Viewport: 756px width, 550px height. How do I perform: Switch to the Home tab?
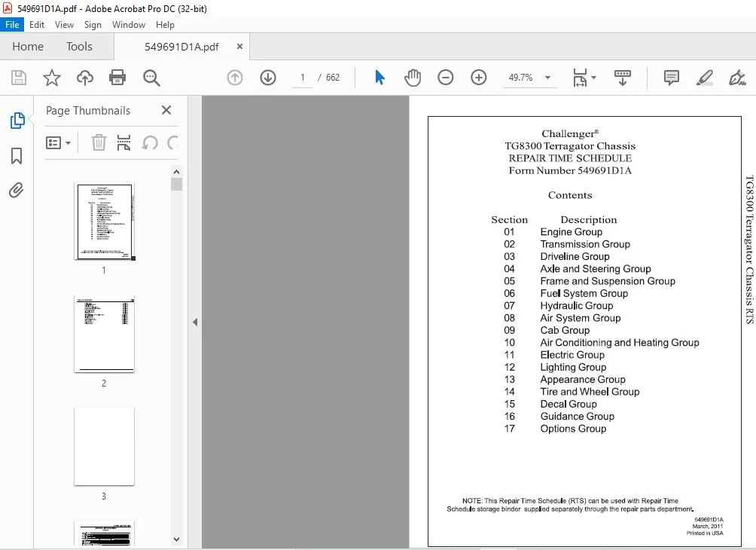(x=28, y=46)
